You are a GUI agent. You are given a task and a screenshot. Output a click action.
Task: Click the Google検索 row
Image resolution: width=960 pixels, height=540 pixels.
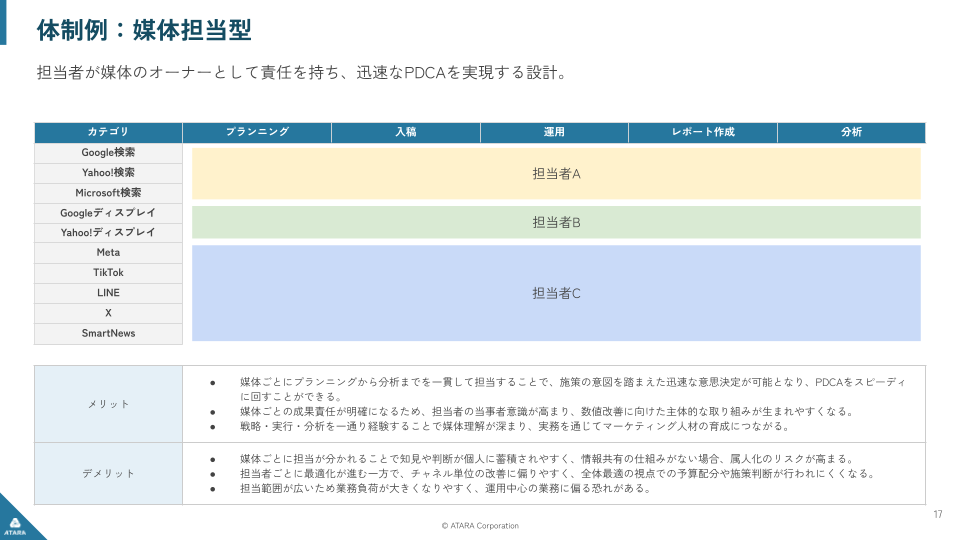[x=108, y=153]
